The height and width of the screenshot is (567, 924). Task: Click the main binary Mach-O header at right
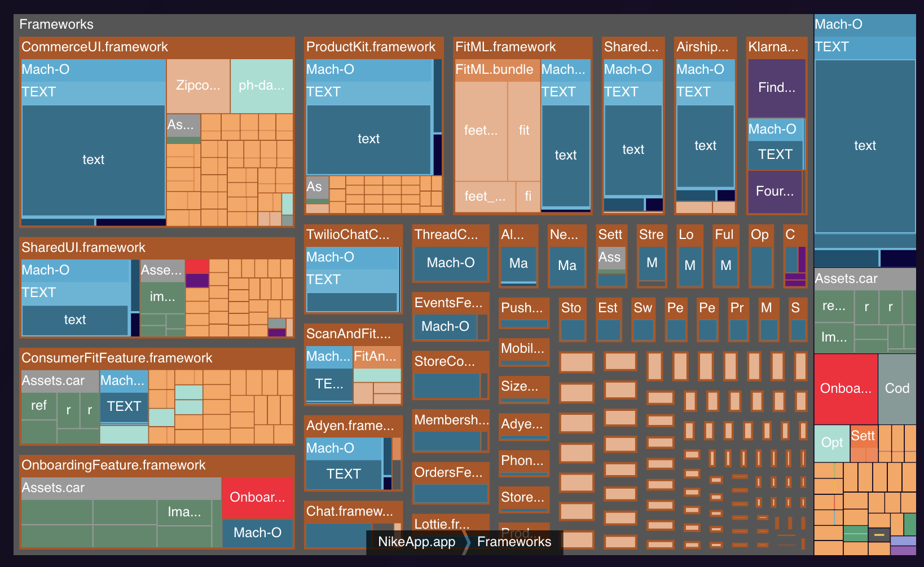pyautogui.click(x=865, y=25)
